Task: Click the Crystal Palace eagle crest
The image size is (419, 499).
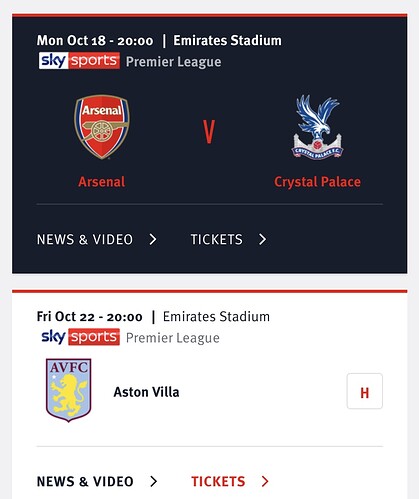Action: (x=318, y=127)
